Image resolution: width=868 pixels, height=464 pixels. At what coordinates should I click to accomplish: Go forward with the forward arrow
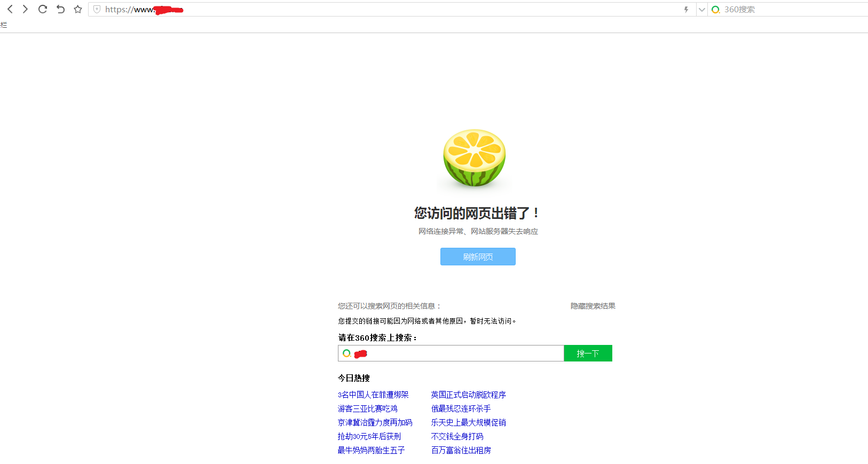click(x=25, y=9)
